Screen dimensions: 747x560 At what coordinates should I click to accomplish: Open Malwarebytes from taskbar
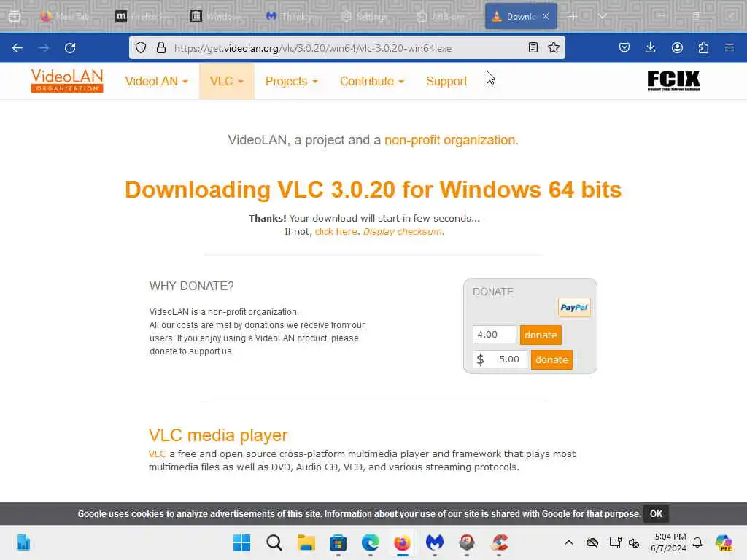pos(435,542)
